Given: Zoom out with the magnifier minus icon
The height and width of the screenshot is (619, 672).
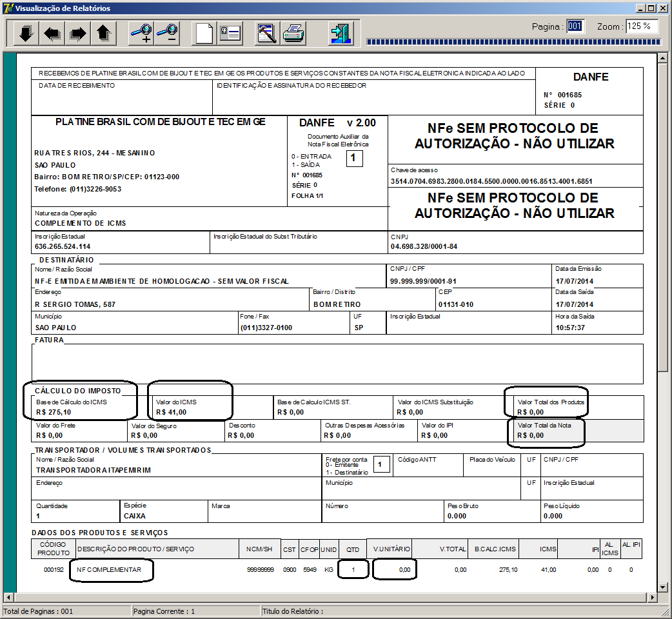Looking at the screenshot, I should [167, 33].
